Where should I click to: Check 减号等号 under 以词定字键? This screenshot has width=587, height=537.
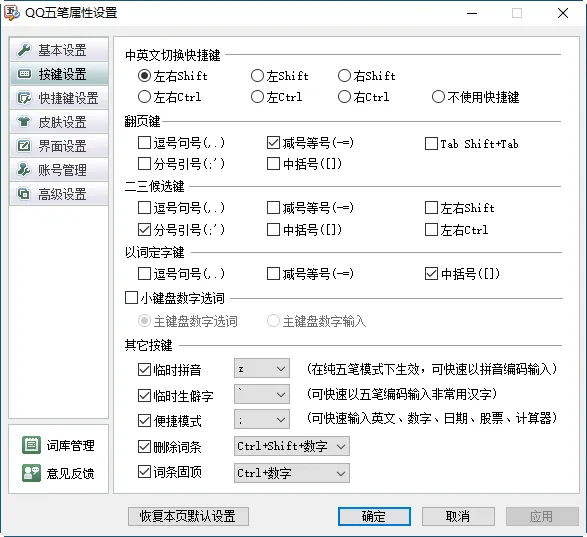click(273, 274)
